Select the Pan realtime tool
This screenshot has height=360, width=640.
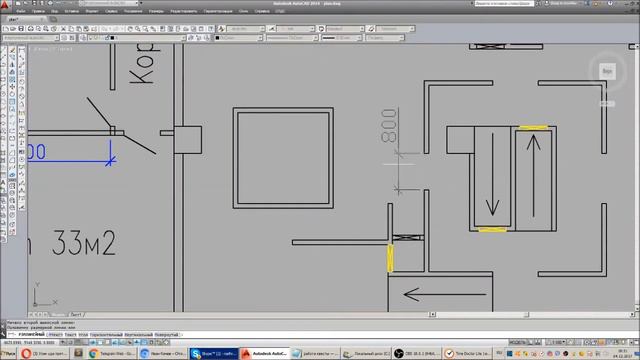130,29
